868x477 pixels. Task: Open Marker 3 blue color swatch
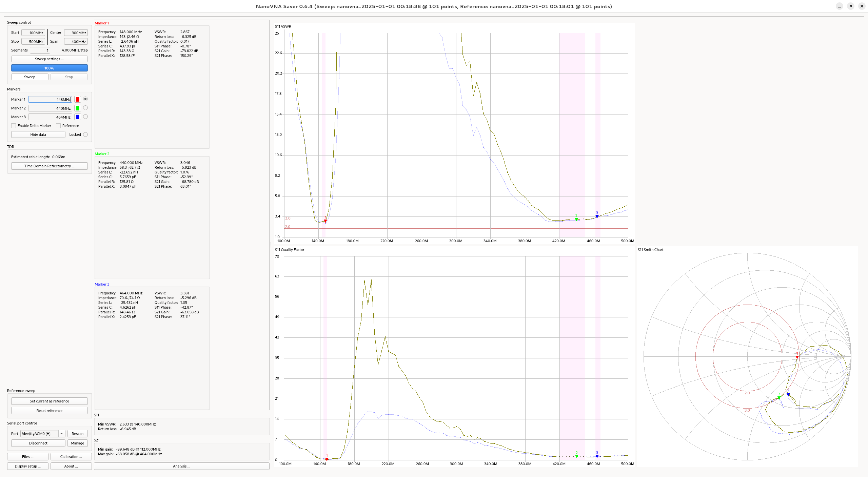click(x=78, y=117)
